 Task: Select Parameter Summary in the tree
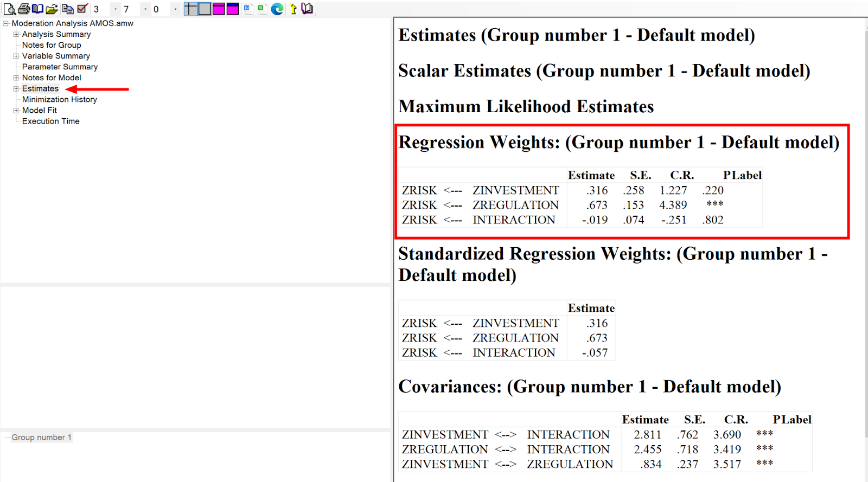point(60,67)
